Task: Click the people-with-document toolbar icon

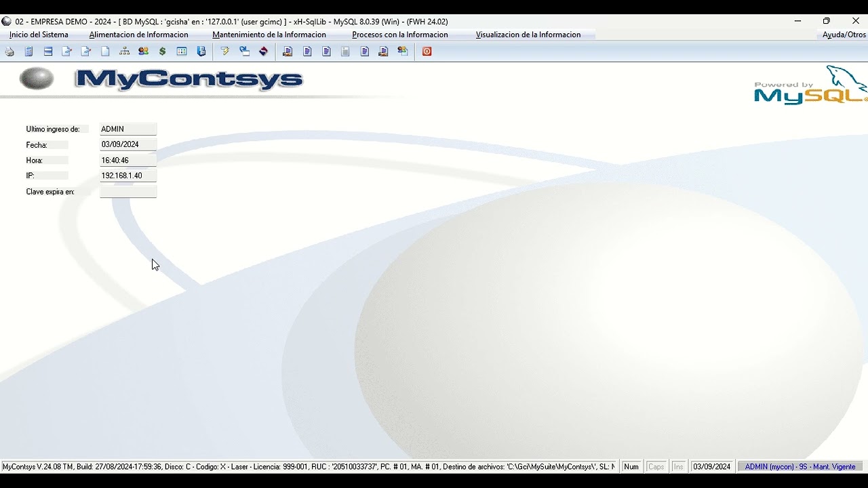Action: pyautogui.click(x=403, y=52)
